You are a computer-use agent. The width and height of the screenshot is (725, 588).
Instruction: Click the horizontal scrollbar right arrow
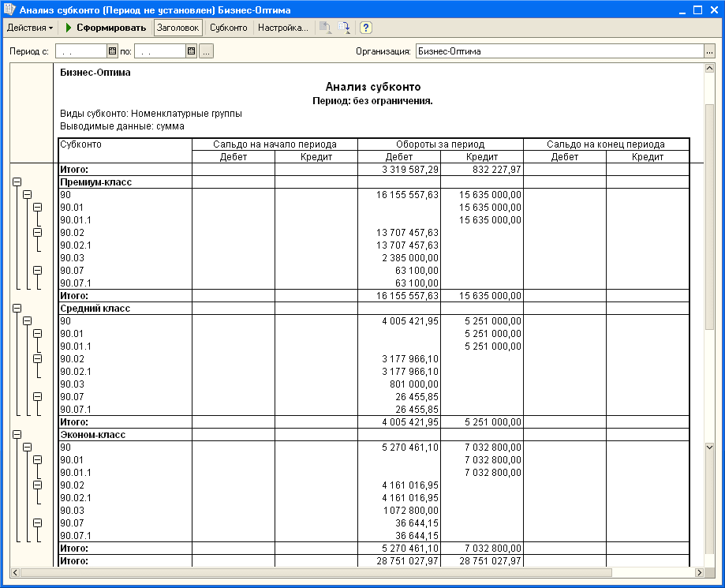(x=699, y=573)
